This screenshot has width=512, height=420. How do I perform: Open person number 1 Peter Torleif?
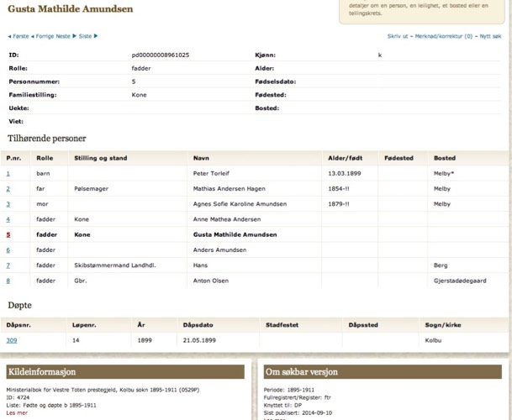[8, 174]
